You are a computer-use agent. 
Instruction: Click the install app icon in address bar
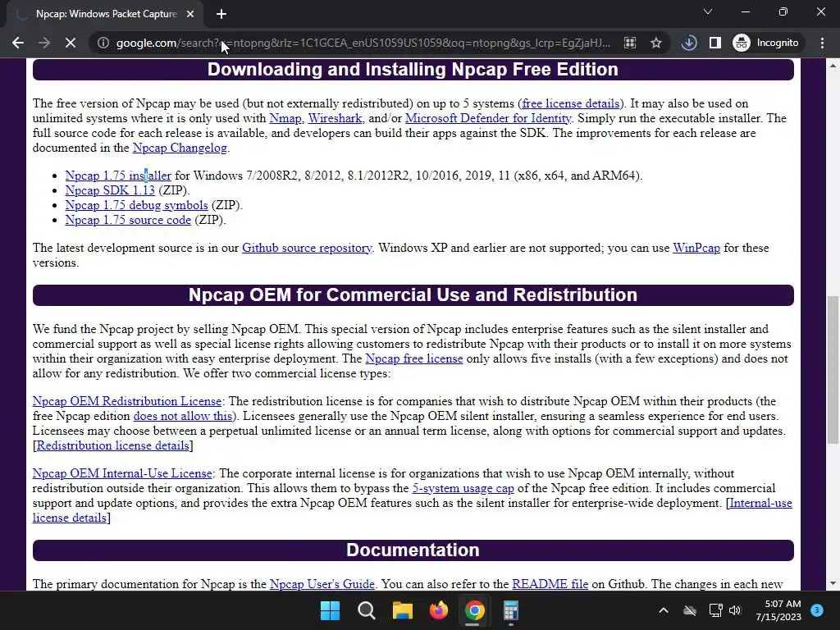[x=630, y=43]
